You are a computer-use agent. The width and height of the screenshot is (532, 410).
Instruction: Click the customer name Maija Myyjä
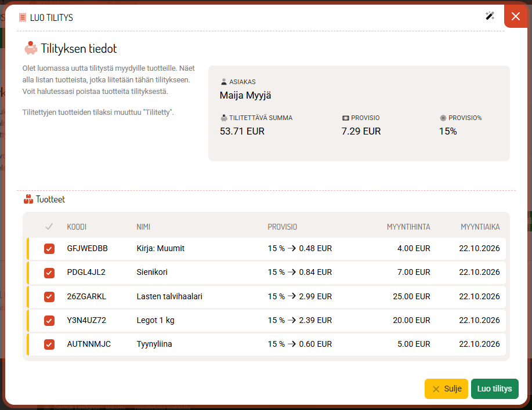click(245, 95)
